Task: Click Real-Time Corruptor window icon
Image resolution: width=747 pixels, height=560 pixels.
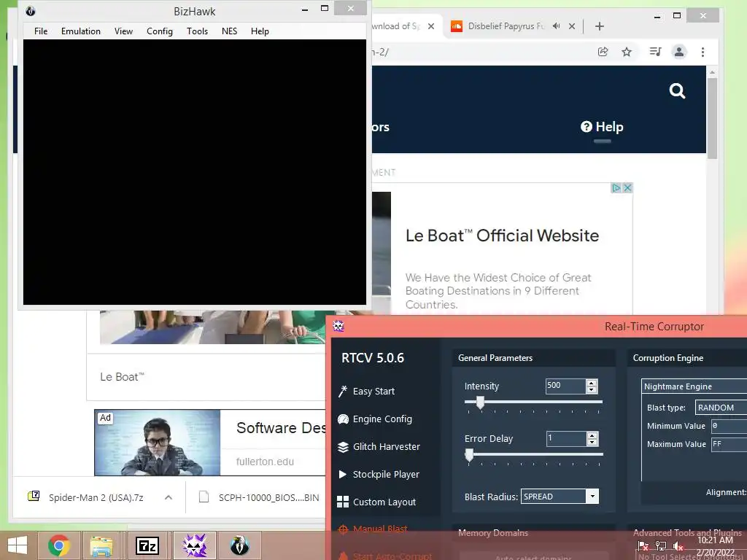Action: coord(338,326)
